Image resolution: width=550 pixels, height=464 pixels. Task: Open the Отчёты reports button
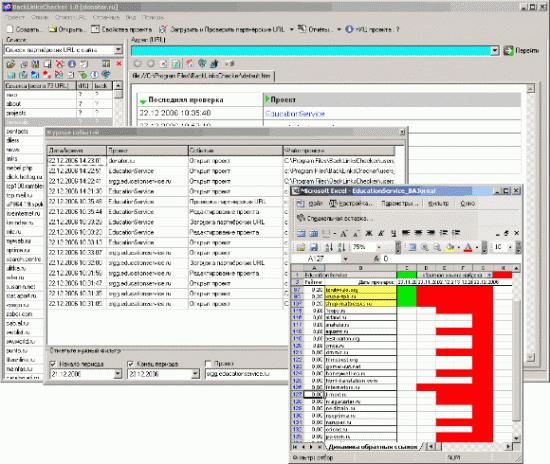coord(315,29)
